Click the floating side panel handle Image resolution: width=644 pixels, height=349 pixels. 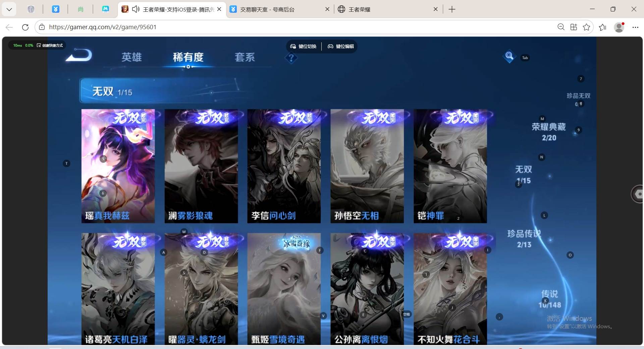click(x=637, y=194)
